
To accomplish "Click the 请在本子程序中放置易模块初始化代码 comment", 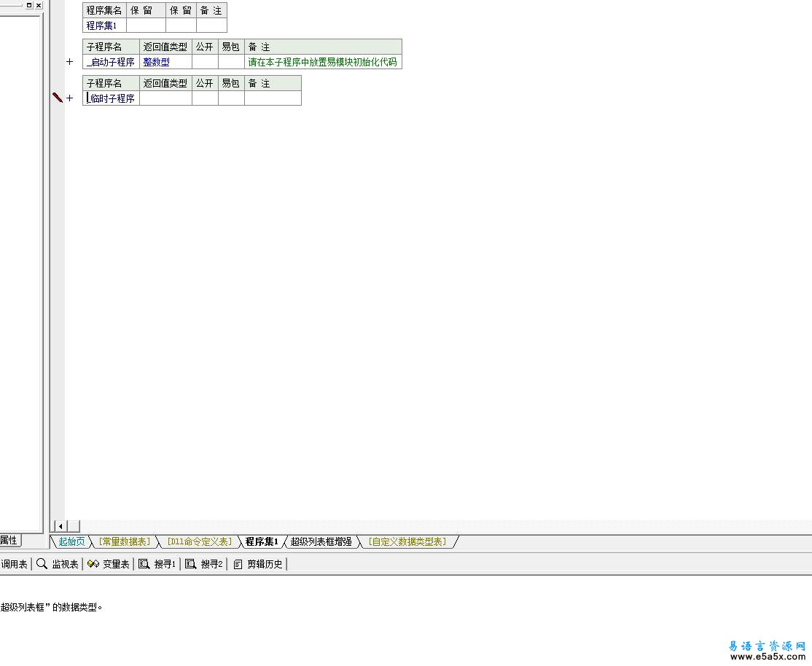I will click(x=323, y=62).
